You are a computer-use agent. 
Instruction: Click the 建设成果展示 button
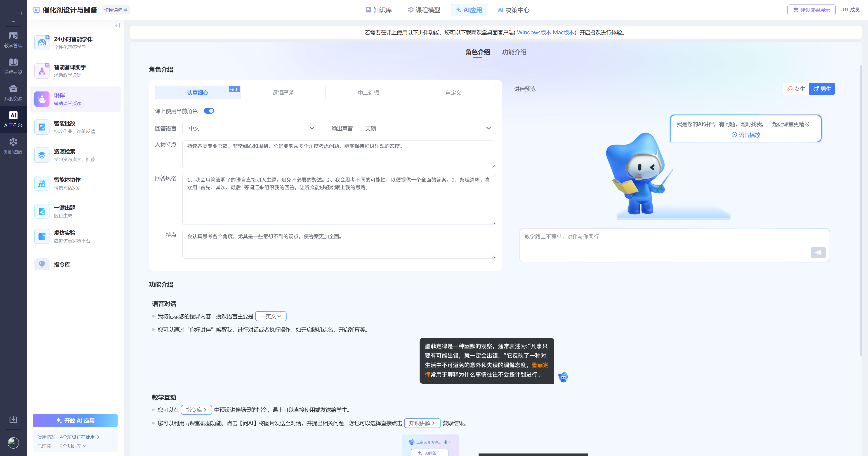point(811,10)
